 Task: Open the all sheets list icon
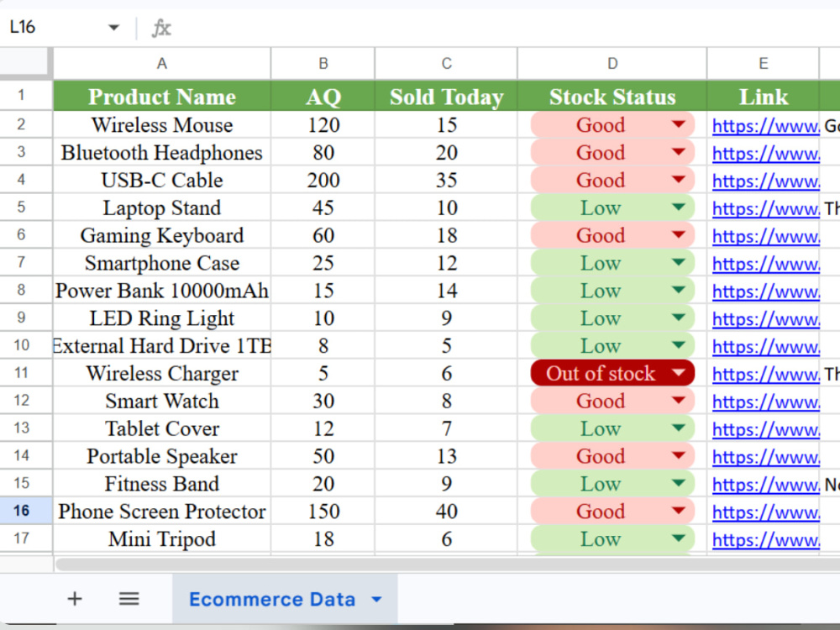click(x=129, y=598)
